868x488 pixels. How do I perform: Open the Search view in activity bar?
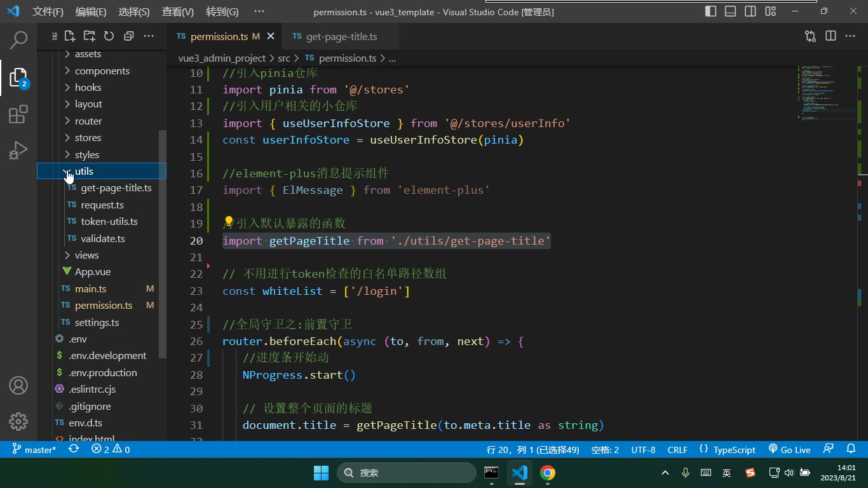pyautogui.click(x=18, y=40)
